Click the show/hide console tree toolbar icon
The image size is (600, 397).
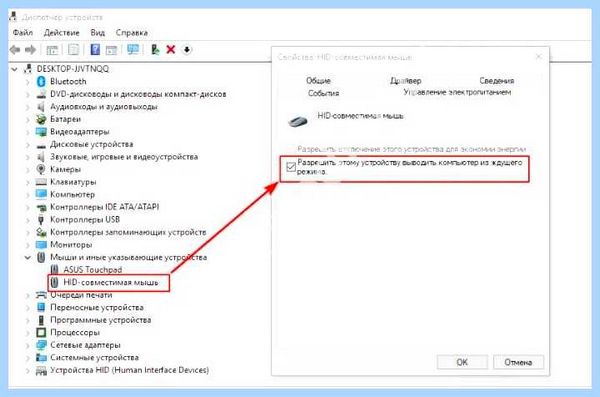(52, 49)
